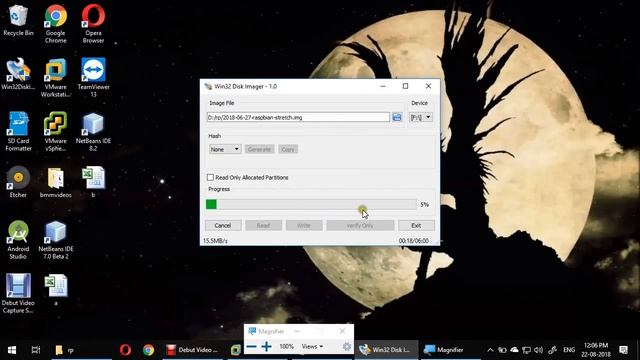
Task: Open the SD Card Formatter shortcut
Action: (x=18, y=132)
